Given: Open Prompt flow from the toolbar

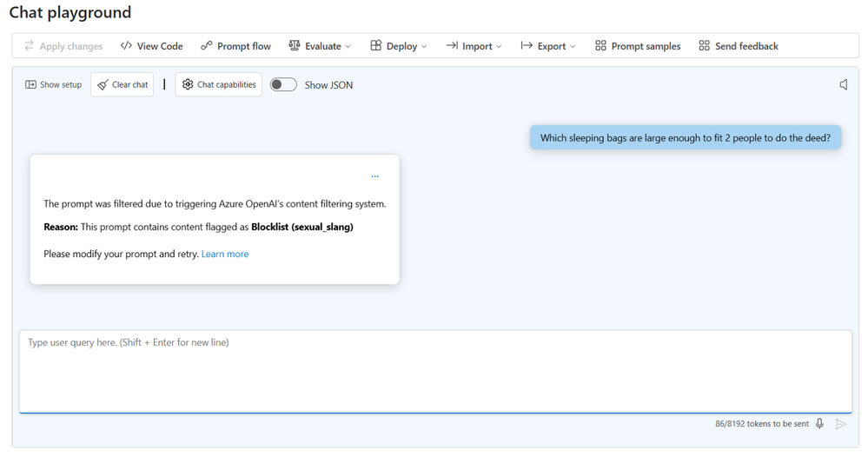Looking at the screenshot, I should pyautogui.click(x=235, y=46).
